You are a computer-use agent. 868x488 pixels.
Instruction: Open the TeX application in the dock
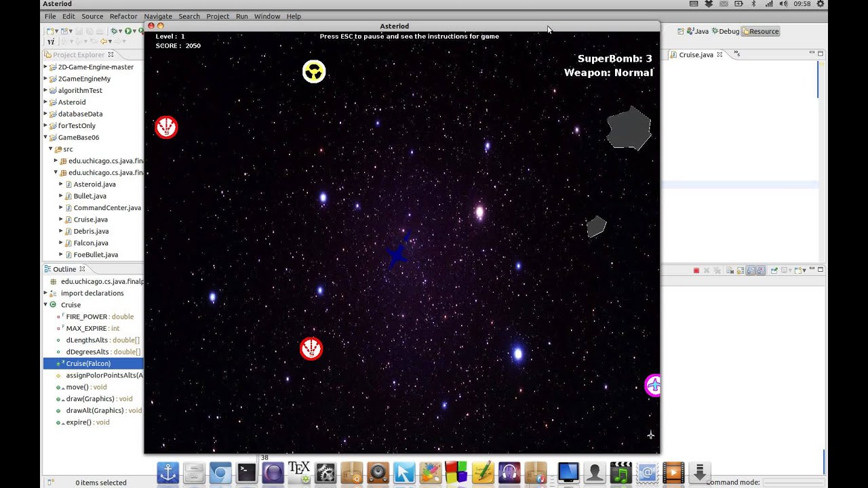[x=299, y=472]
